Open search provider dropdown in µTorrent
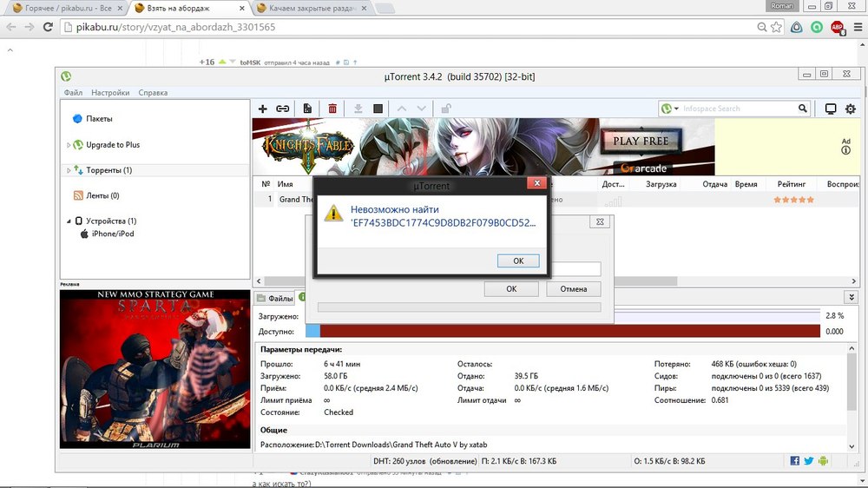 coord(676,109)
